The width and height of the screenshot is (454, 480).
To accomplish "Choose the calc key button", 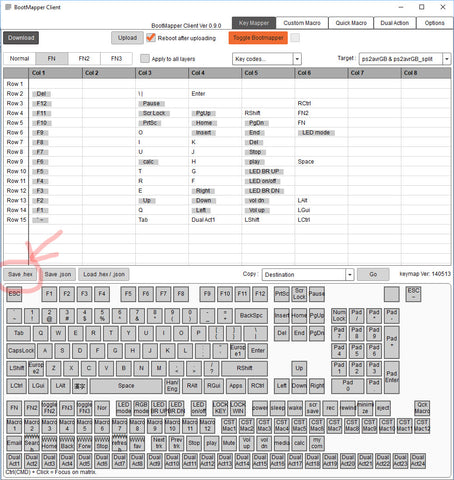I will coord(299,443).
